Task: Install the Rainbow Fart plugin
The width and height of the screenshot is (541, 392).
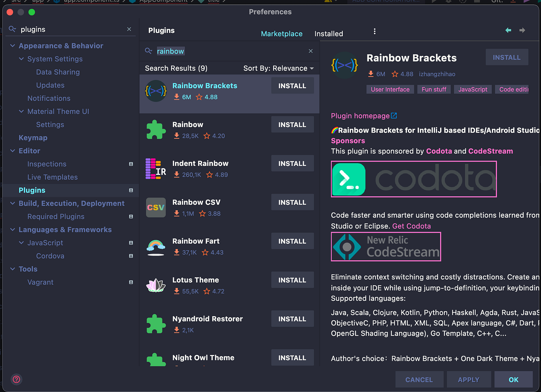Action: click(292, 241)
